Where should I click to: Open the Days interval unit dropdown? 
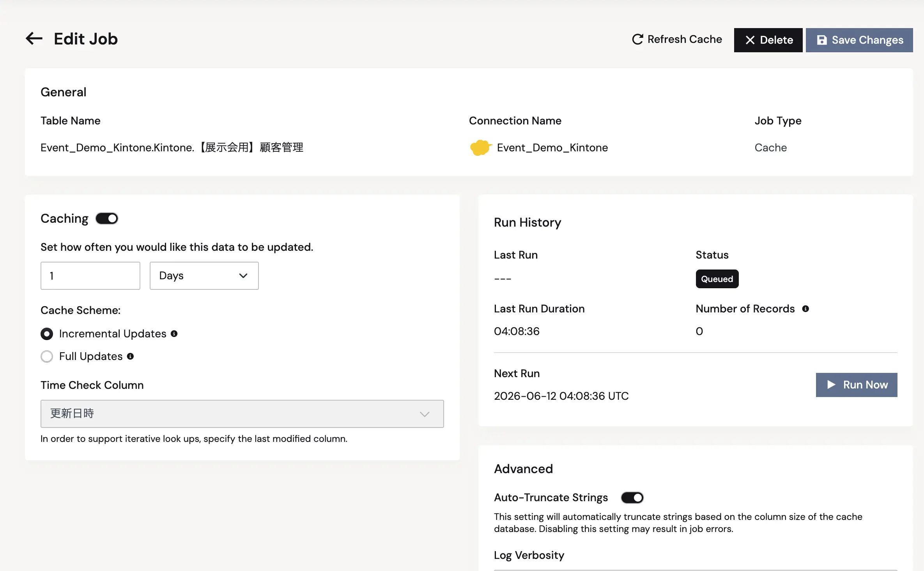(x=204, y=276)
